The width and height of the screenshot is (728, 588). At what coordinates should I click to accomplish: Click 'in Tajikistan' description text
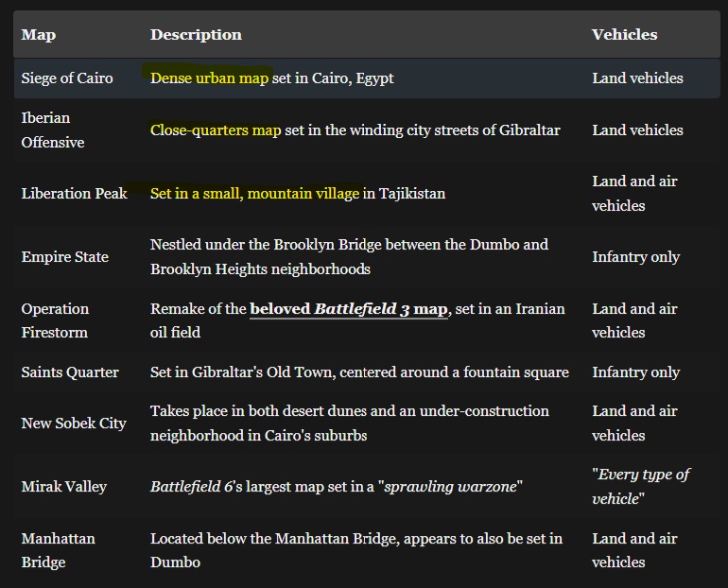404,193
